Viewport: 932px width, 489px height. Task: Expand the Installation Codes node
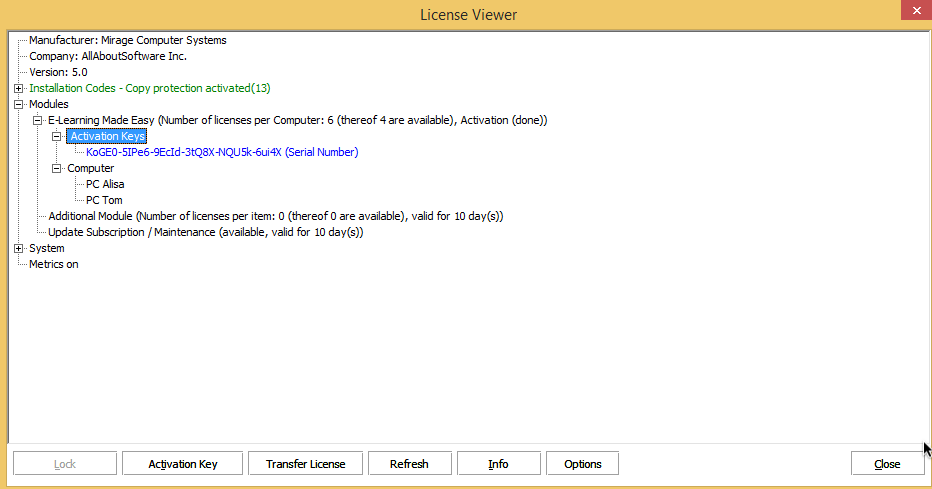[x=18, y=89]
